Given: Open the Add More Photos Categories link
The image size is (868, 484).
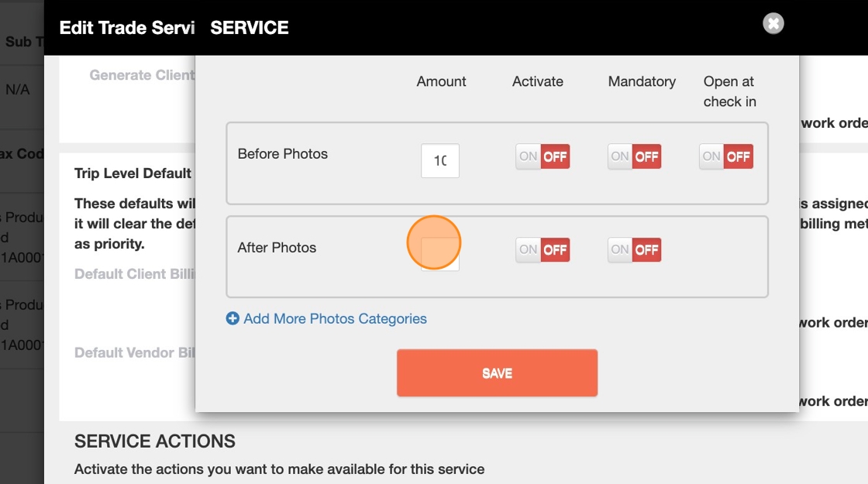Looking at the screenshot, I should coord(335,318).
